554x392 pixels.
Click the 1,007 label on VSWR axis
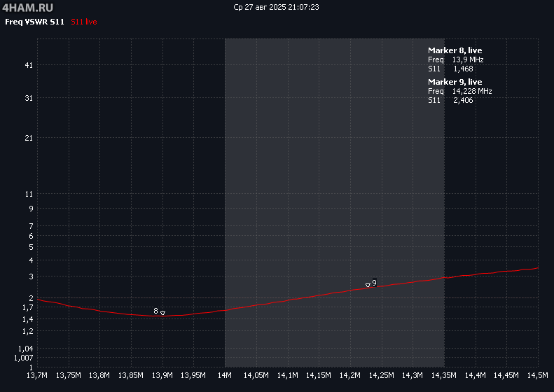click(25, 358)
